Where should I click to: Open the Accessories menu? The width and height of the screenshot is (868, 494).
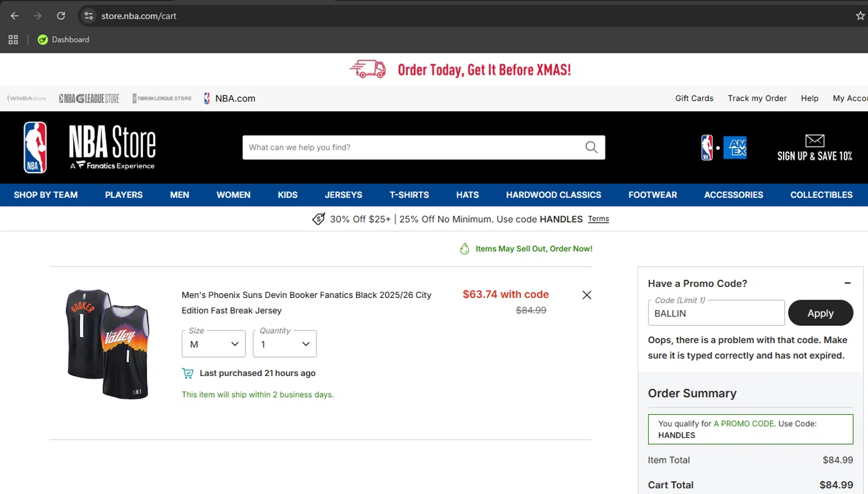point(734,195)
